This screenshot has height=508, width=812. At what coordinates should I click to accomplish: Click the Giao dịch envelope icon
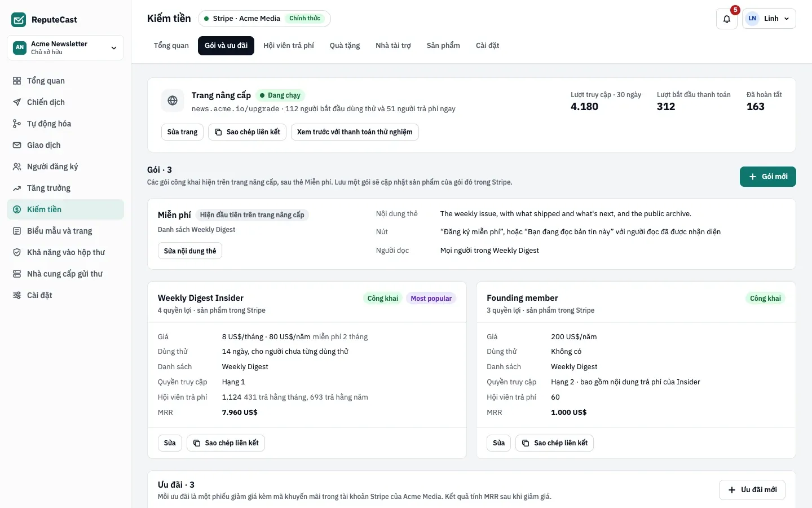coord(17,145)
